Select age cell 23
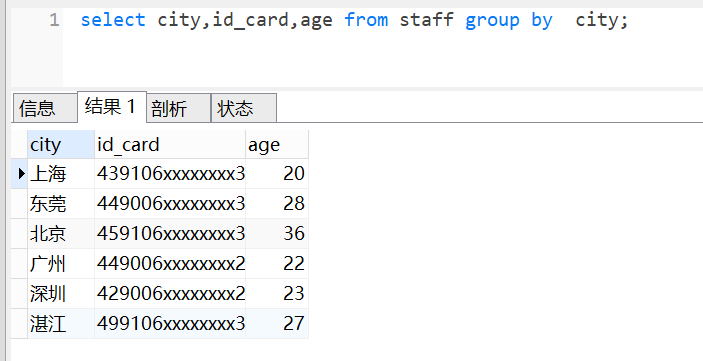Viewport: 703px width, 361px height. point(277,294)
